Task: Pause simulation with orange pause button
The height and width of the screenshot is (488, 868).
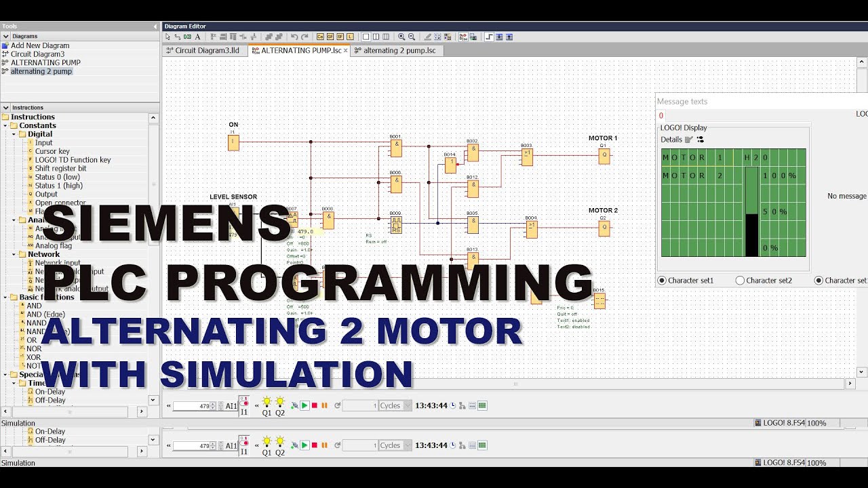Action: [324, 405]
